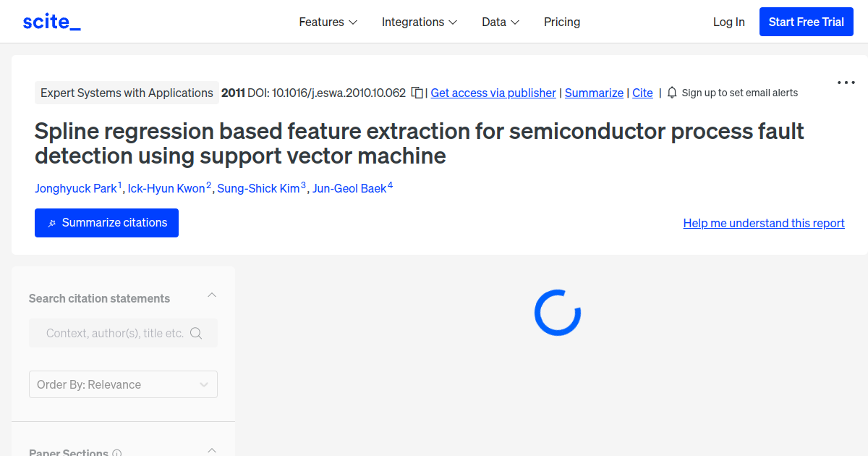Open the Order By: Relevance dropdown
Image resolution: width=868 pixels, height=456 pixels.
pyautogui.click(x=123, y=384)
